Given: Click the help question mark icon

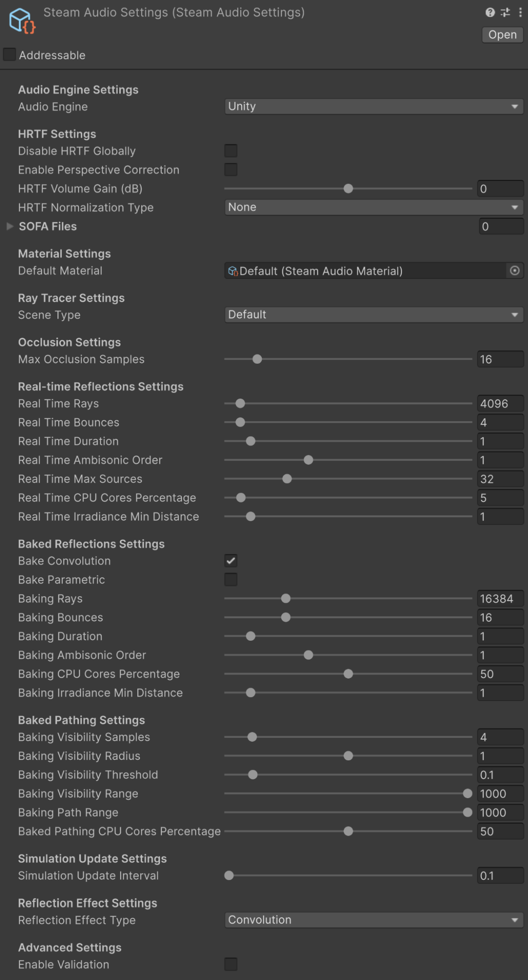Looking at the screenshot, I should pyautogui.click(x=490, y=12).
